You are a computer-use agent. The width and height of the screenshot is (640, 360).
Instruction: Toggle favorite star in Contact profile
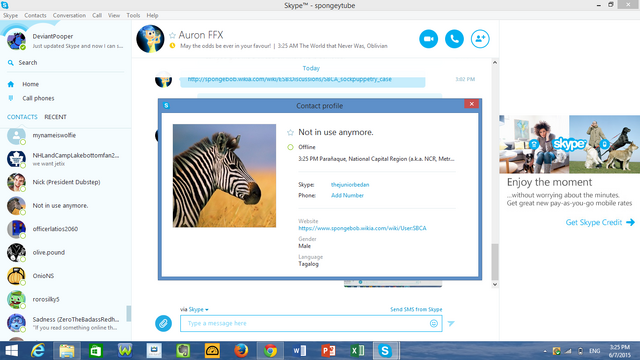pyautogui.click(x=290, y=132)
